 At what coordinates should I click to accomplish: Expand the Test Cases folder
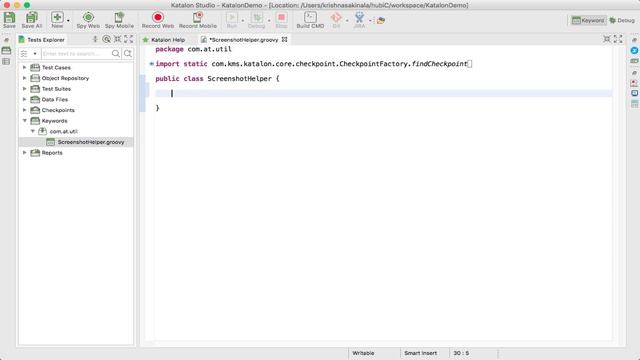[x=24, y=67]
